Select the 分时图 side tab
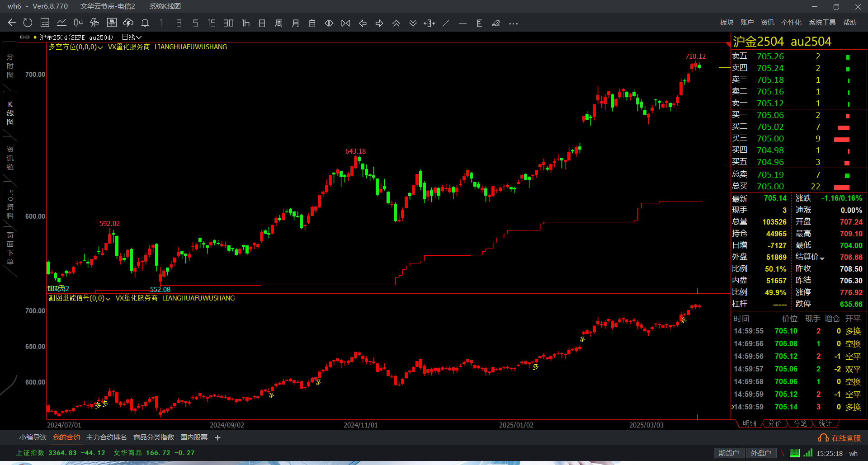 point(10,66)
